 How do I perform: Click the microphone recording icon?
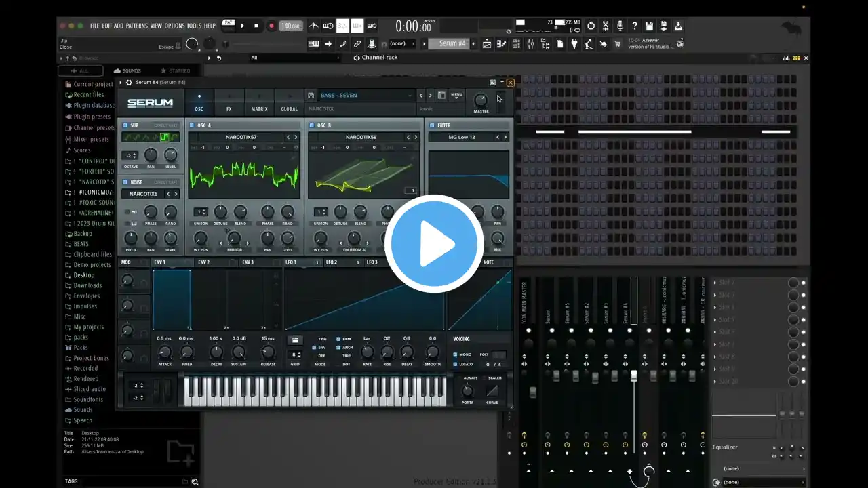click(620, 26)
